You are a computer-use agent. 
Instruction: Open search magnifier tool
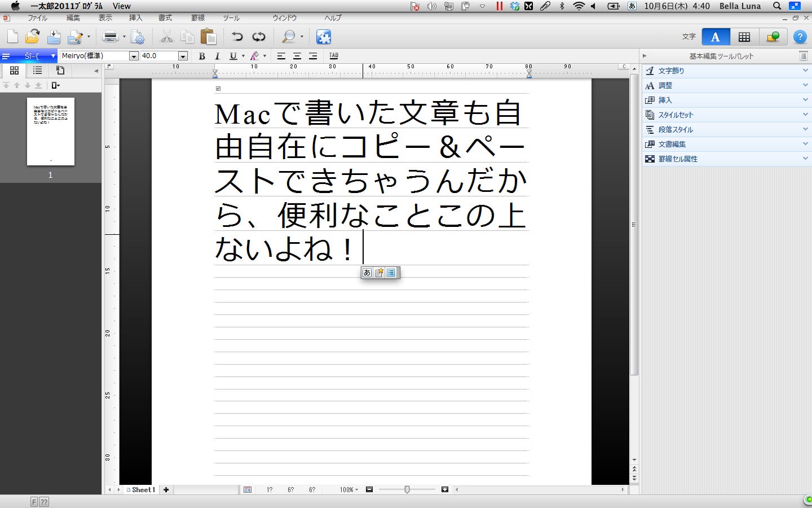[288, 37]
